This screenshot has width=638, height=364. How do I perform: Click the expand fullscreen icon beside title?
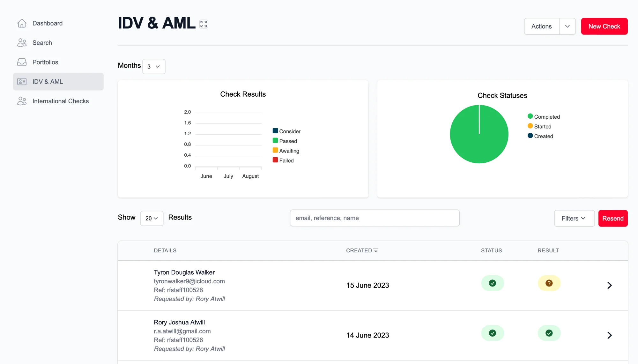pos(204,24)
